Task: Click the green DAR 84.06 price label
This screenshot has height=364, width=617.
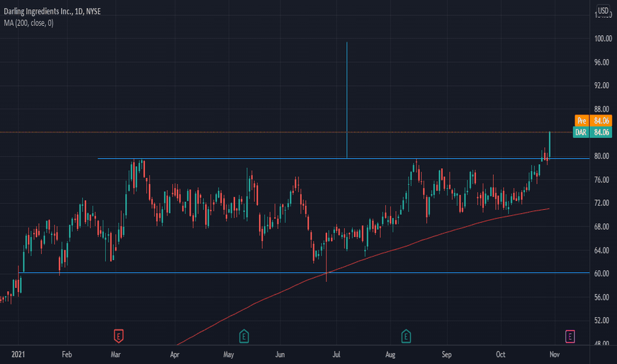Action: [593, 132]
